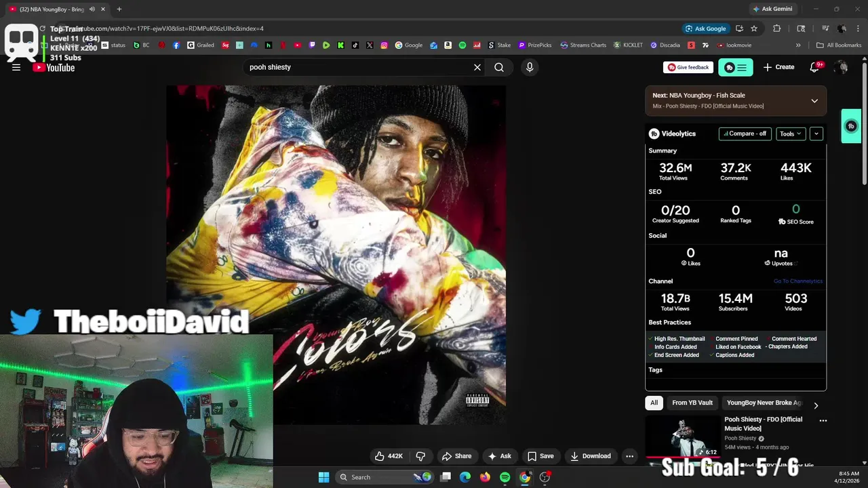Open the OBS icon on the taskbar
Viewport: 868px width, 488px height.
click(545, 477)
